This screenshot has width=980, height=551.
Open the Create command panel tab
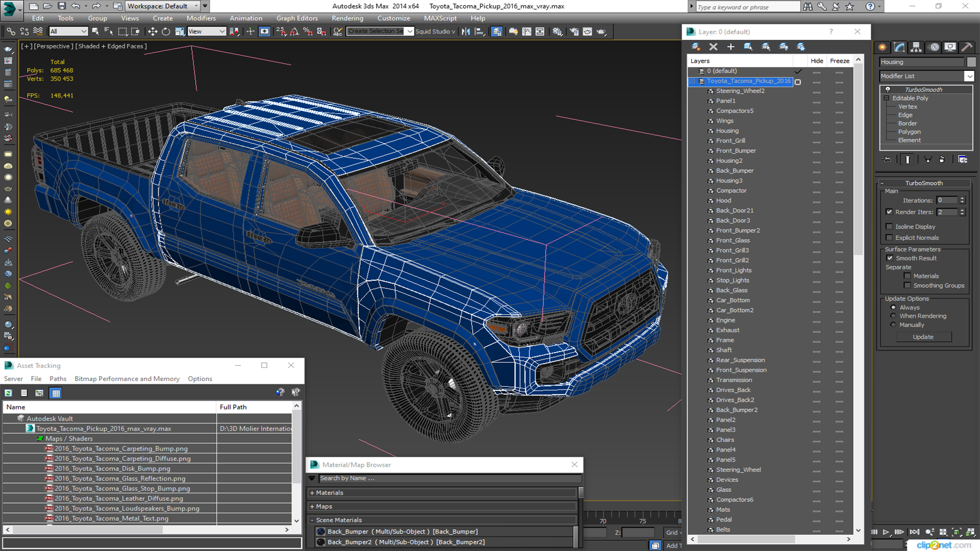click(883, 47)
